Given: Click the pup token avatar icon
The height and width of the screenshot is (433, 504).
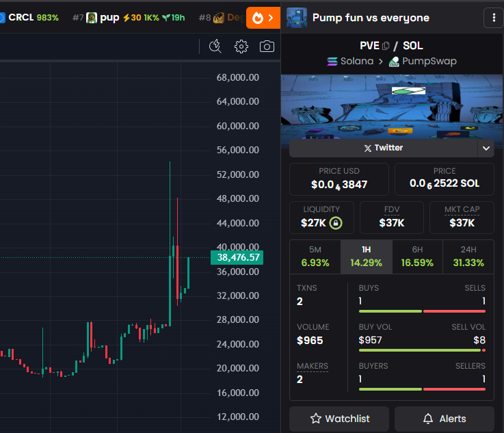Looking at the screenshot, I should [x=92, y=18].
